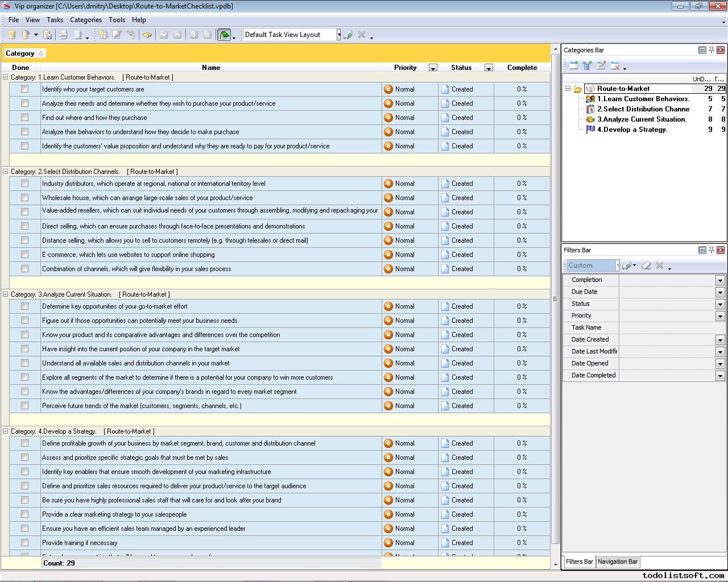The height and width of the screenshot is (582, 728).
Task: Click delete category icon in Categories Bar
Action: pos(615,66)
